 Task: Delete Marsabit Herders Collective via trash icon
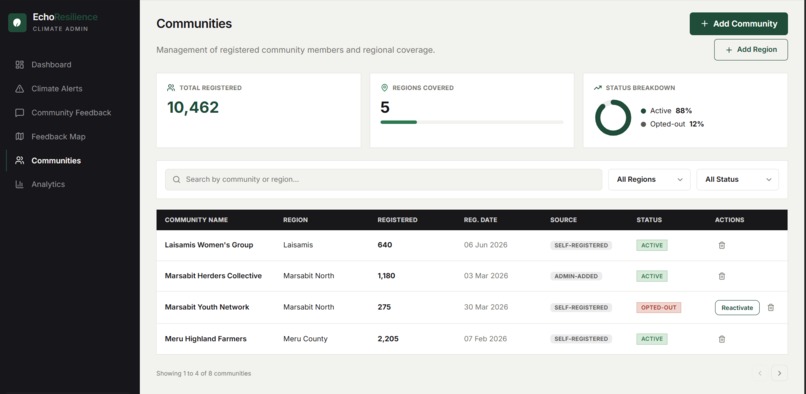(722, 276)
